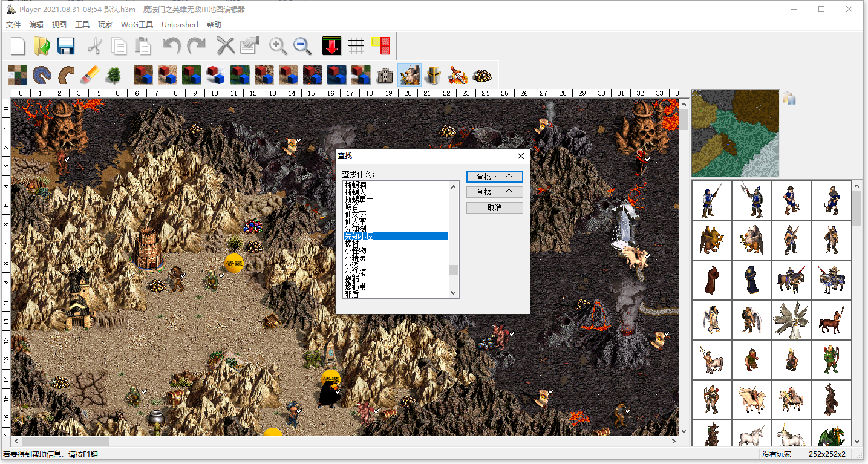
Task: Open the 文件 menu
Action: (x=13, y=25)
